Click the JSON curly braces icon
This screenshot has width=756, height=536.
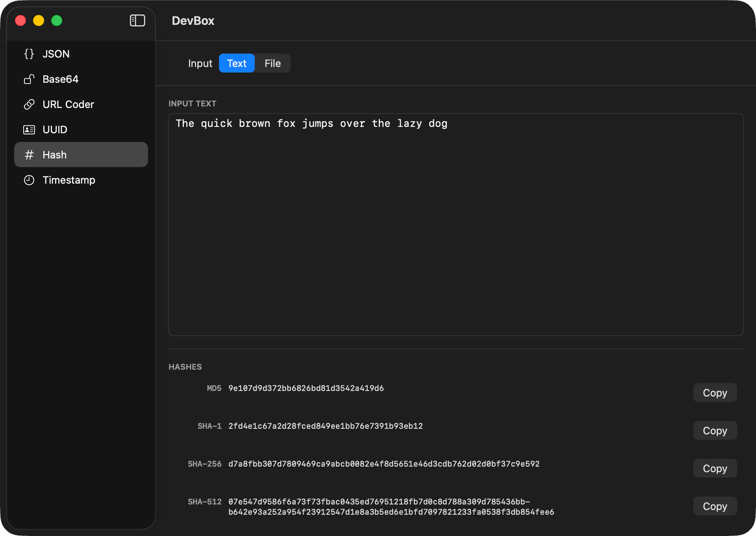(x=29, y=54)
